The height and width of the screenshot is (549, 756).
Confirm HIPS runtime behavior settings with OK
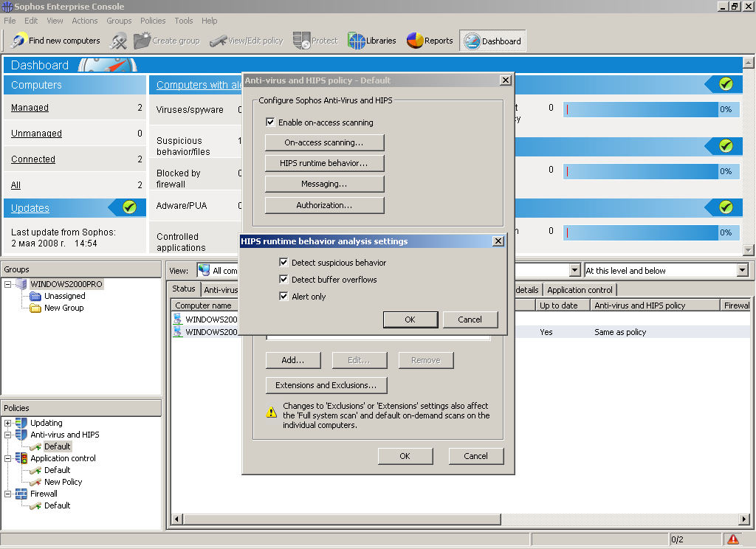point(410,320)
